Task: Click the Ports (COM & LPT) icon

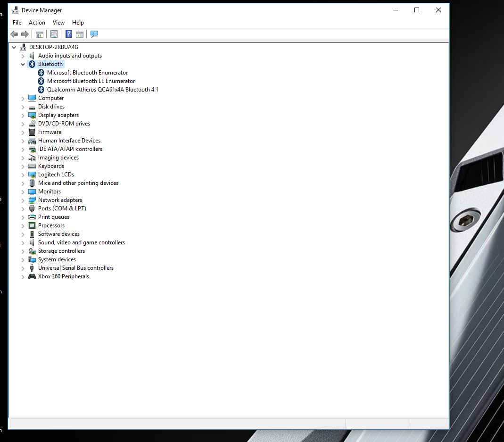Action: point(32,208)
